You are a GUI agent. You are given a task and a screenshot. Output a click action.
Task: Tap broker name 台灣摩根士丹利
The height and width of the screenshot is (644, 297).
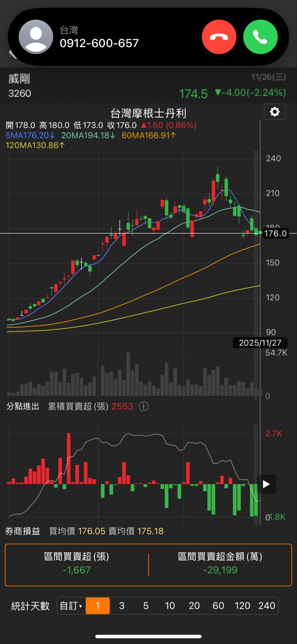click(x=148, y=113)
